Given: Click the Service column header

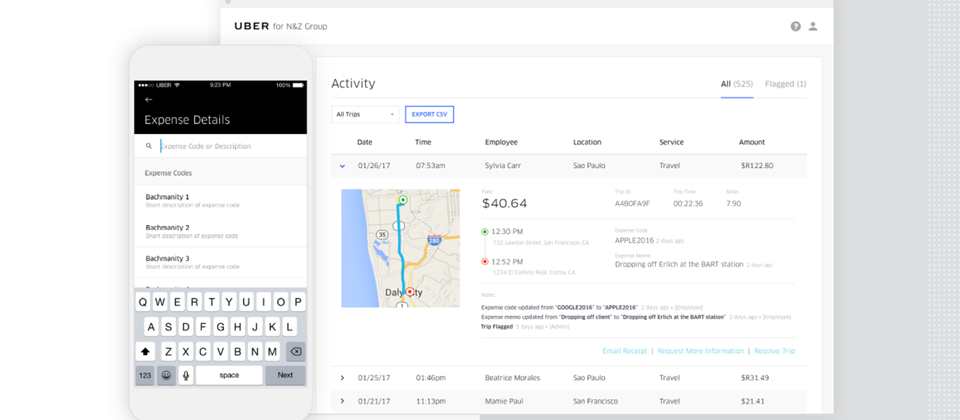Looking at the screenshot, I should tap(671, 142).
